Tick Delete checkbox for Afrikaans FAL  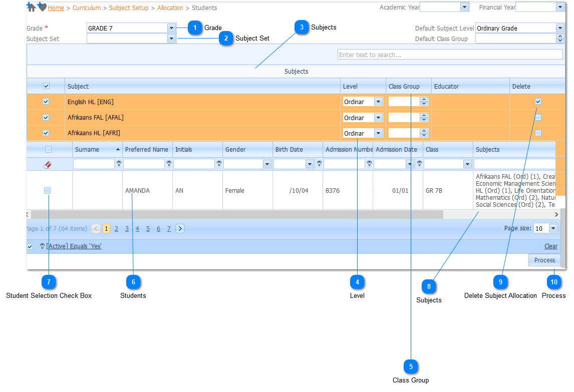click(538, 118)
